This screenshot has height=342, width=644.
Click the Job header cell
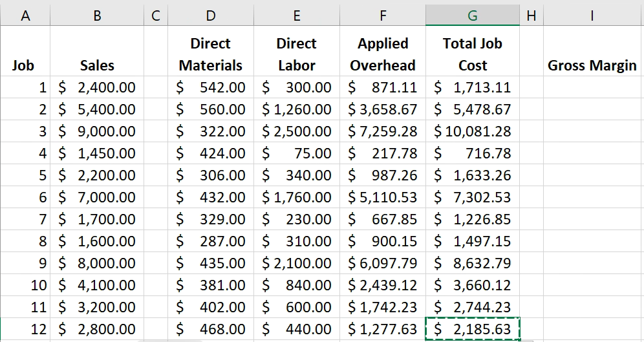(x=25, y=51)
